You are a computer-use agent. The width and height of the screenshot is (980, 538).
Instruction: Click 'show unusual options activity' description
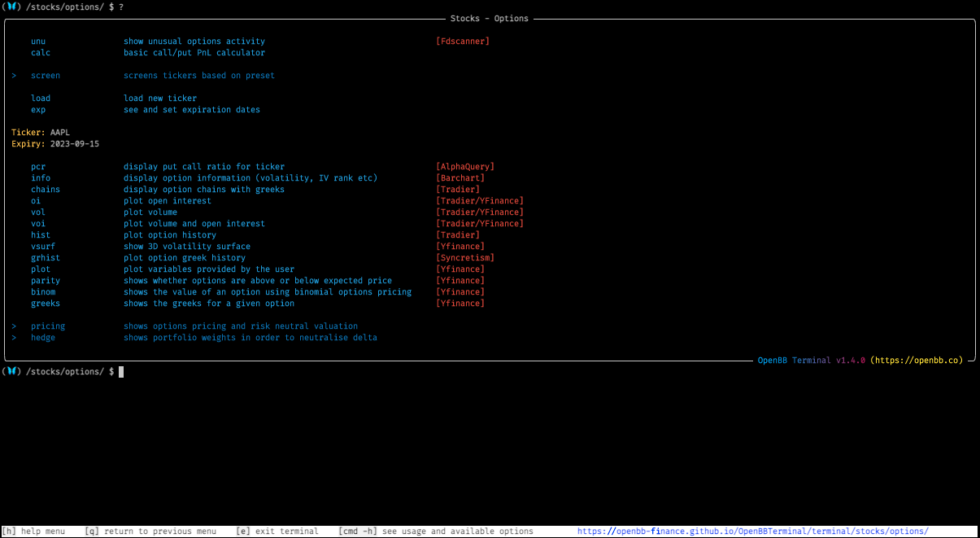coord(194,42)
